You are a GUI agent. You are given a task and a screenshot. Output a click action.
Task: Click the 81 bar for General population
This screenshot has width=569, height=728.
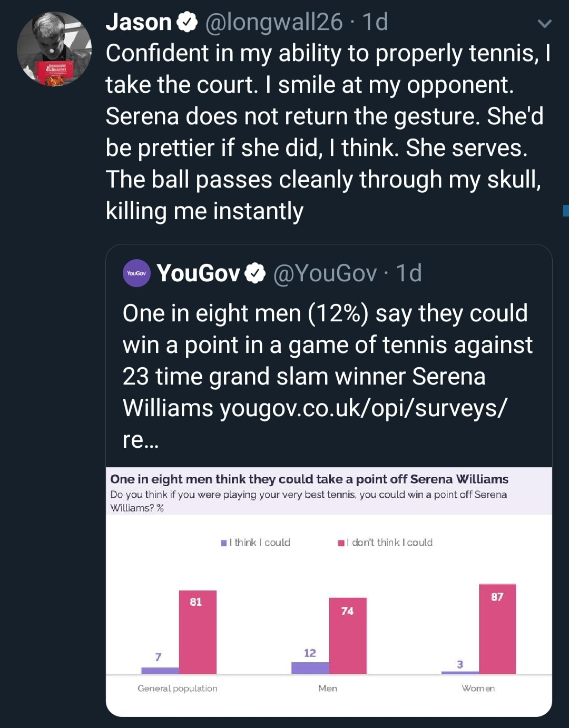198,632
